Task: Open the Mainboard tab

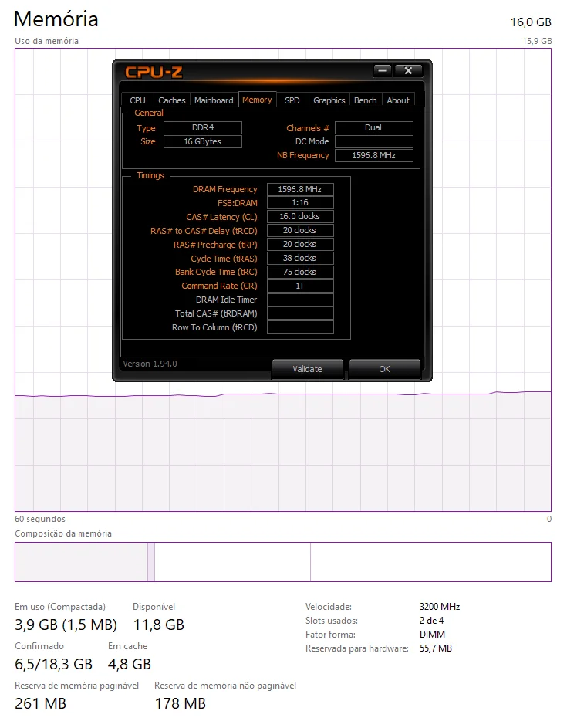Action: (214, 100)
